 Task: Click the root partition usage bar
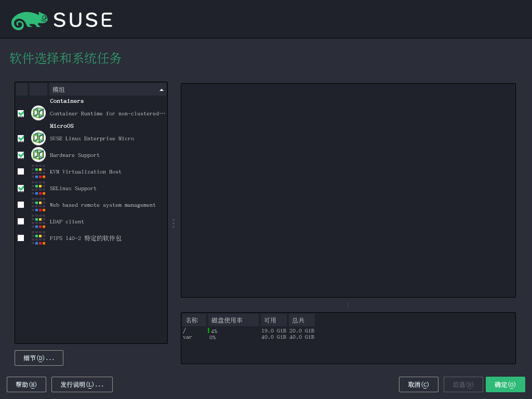click(209, 330)
